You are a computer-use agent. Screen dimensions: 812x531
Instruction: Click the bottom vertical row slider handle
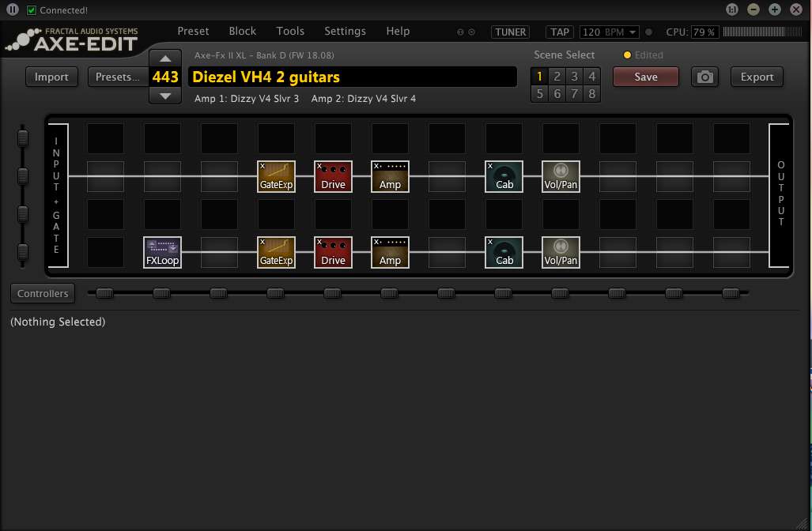pos(22,252)
